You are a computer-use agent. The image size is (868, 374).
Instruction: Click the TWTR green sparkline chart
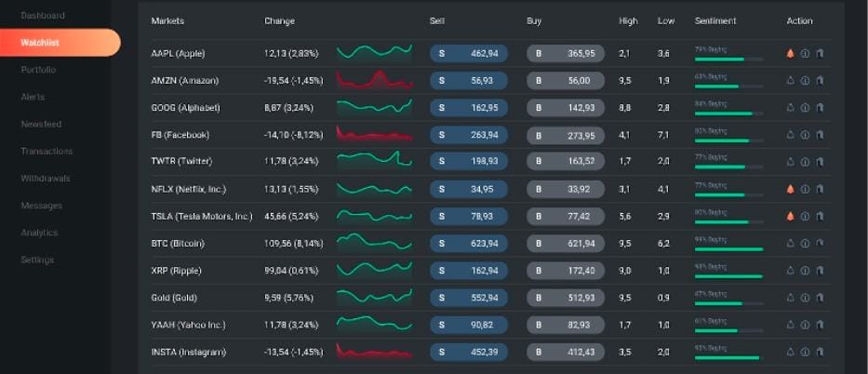coord(375,159)
